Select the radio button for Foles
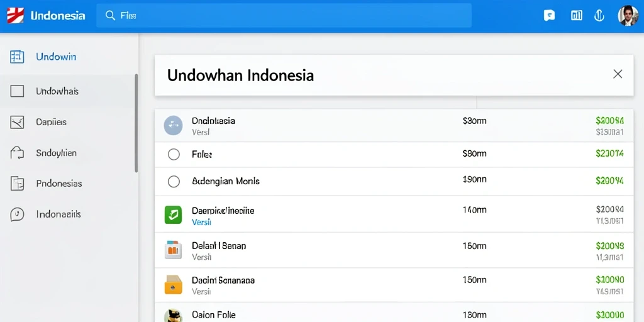 point(174,155)
